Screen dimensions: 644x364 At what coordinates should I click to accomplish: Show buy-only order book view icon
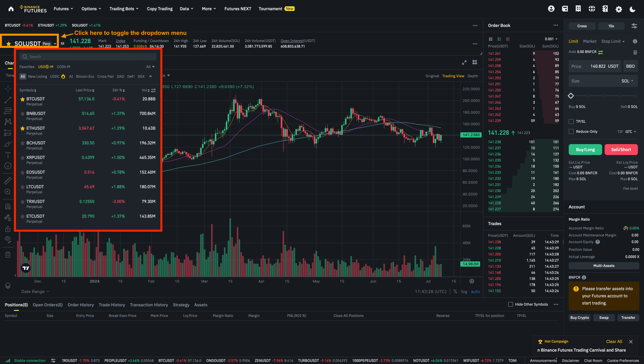click(x=499, y=39)
